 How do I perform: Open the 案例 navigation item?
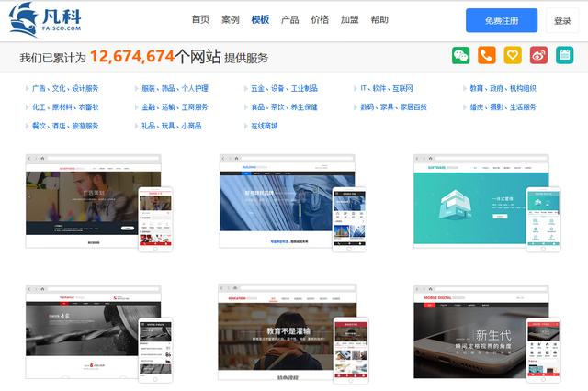tap(231, 19)
